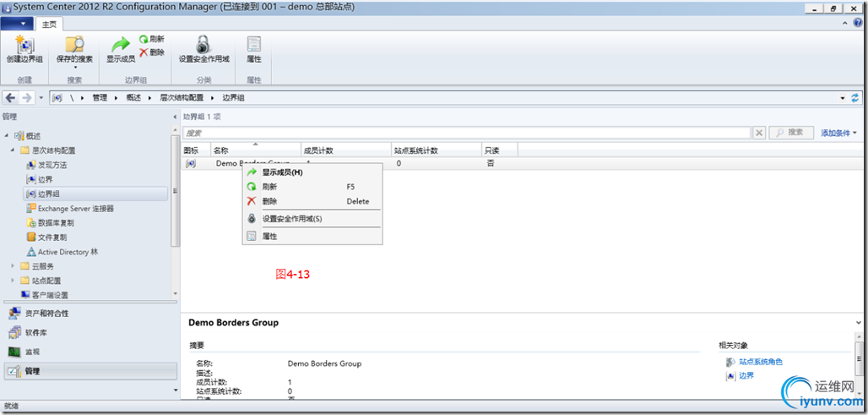The image size is (868, 415).
Task: Sort by Member Count (成员计数) column
Action: (345, 150)
